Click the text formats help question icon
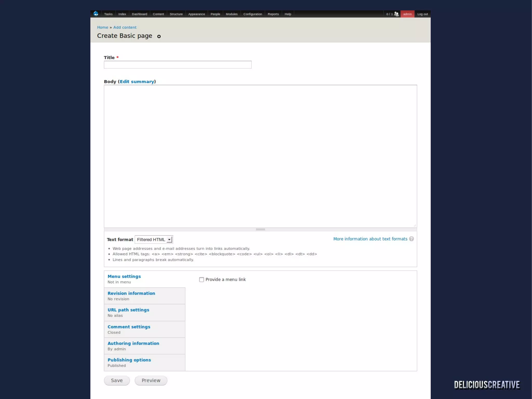Image resolution: width=532 pixels, height=399 pixels. pos(411,239)
